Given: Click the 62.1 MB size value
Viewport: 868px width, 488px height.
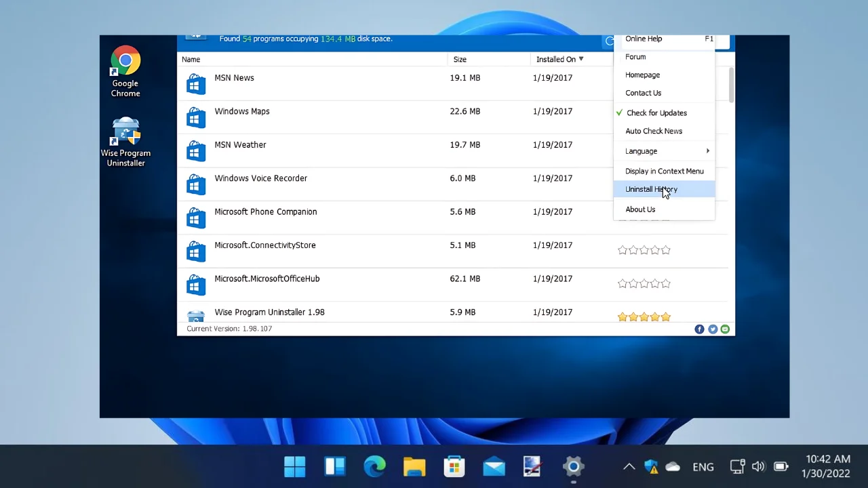Looking at the screenshot, I should pyautogui.click(x=465, y=279).
